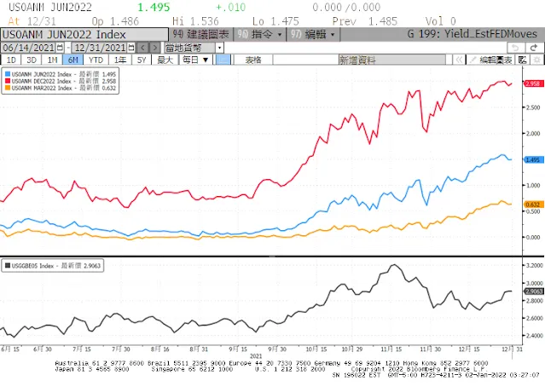Click the export chart icon beside 編輯圖表
Screen dimensions: 545x392
[523, 60]
